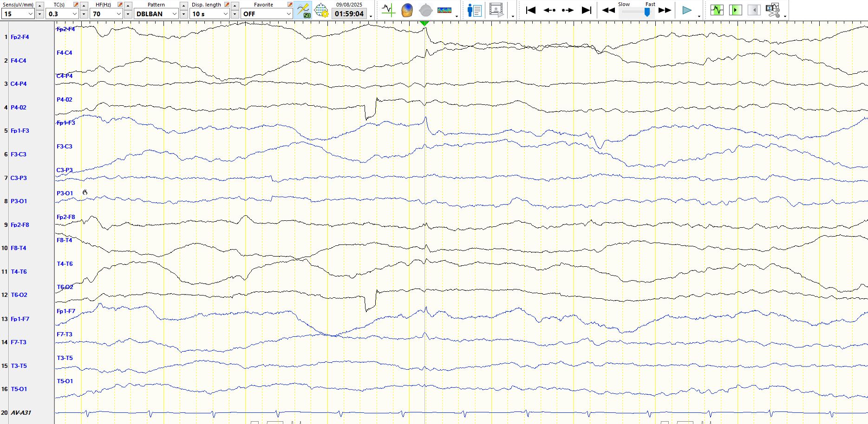Screen dimensions: 868x424
Task: Expand the arrow beside the time display
Action: (x=371, y=16)
